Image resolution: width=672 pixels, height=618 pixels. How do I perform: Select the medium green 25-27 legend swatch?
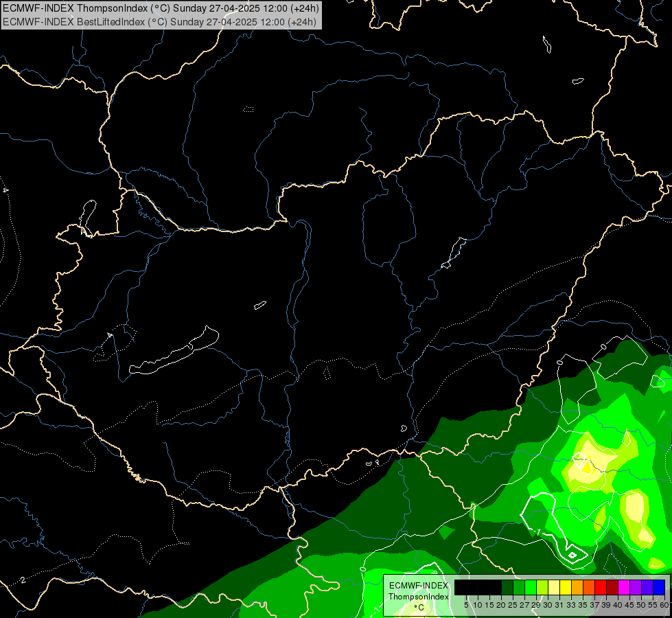(x=518, y=587)
